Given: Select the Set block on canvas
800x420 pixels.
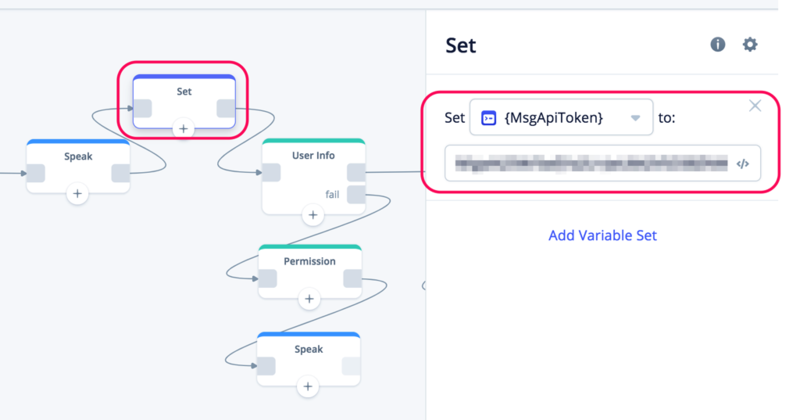Looking at the screenshot, I should pos(184,102).
